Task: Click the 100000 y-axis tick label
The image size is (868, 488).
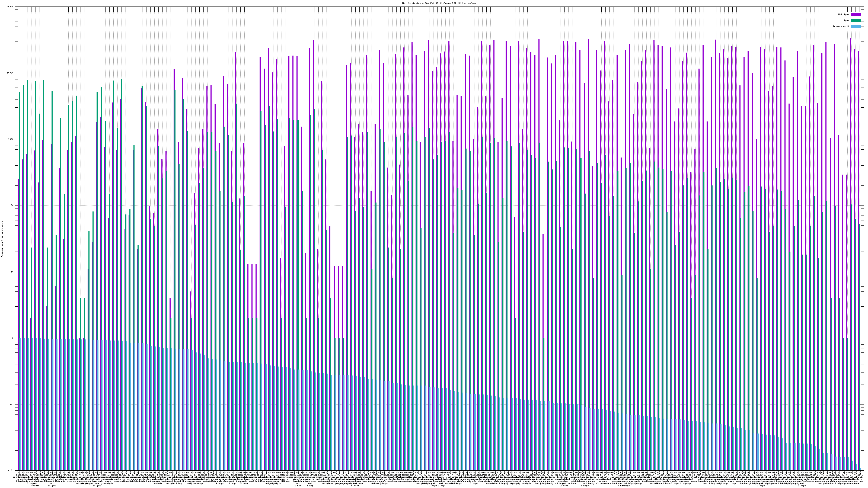Action: pos(10,7)
